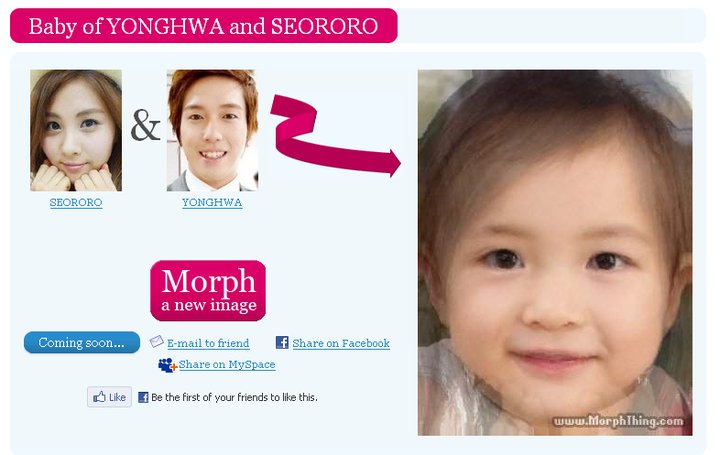The width and height of the screenshot is (720, 455).
Task: Open the Share on Facebook link
Action: (341, 343)
